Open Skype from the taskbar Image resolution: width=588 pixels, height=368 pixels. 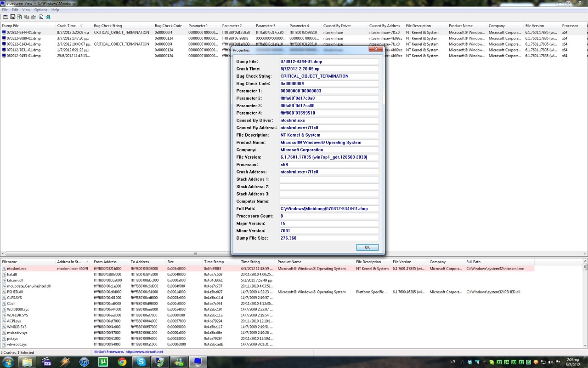click(x=141, y=362)
